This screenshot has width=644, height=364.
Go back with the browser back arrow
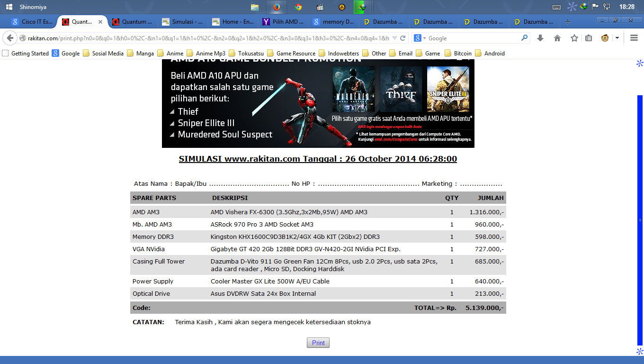point(10,38)
